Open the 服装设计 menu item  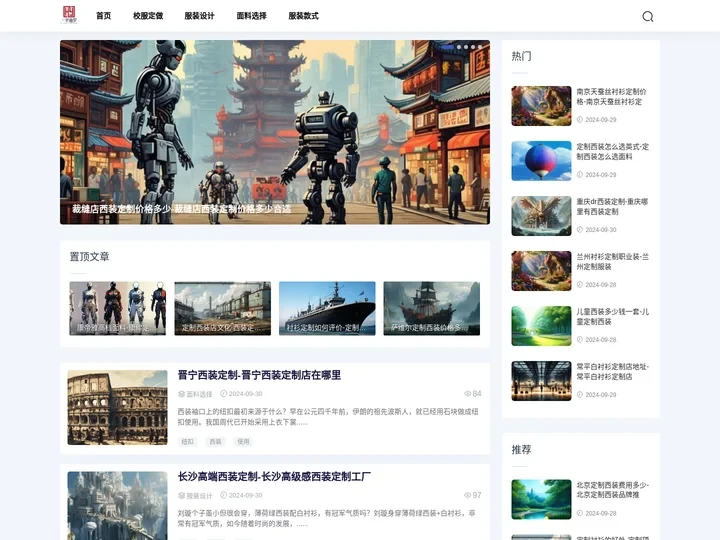click(199, 16)
